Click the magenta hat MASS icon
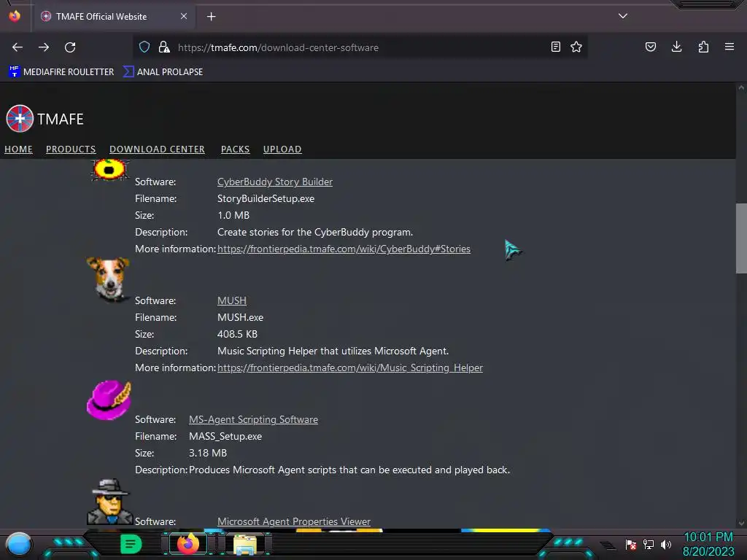 pyautogui.click(x=109, y=400)
